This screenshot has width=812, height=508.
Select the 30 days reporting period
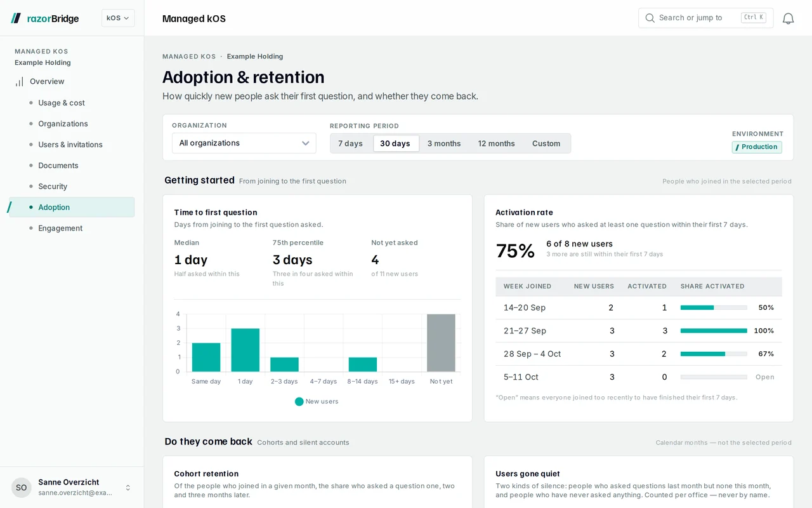coord(396,144)
